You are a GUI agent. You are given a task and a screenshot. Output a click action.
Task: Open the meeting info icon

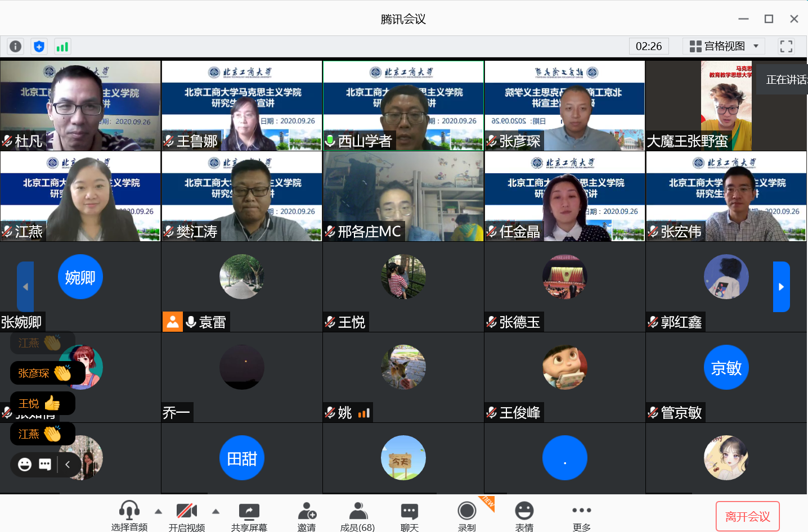16,46
